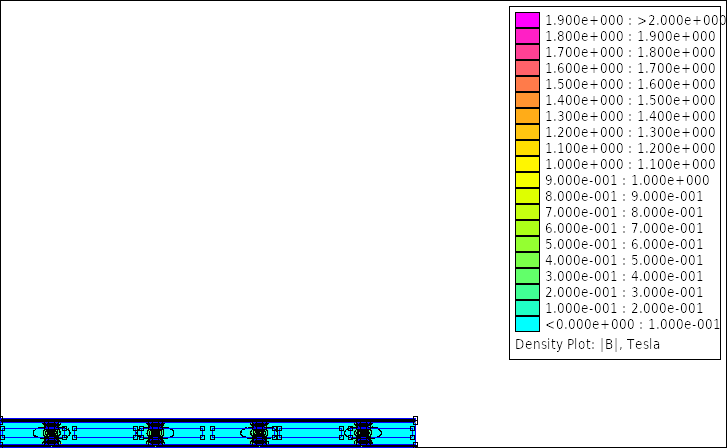
Task: Pick the 5.000e-001 : 6.000e-001 green swatch
Action: [x=527, y=244]
